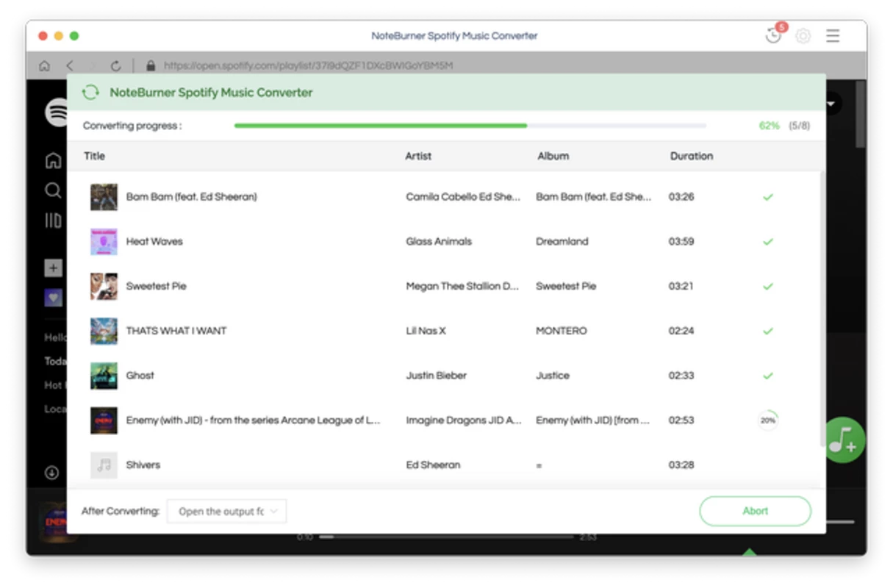Click checkmark for Bam Bam row
Screen dimensions: 893x588
(768, 197)
